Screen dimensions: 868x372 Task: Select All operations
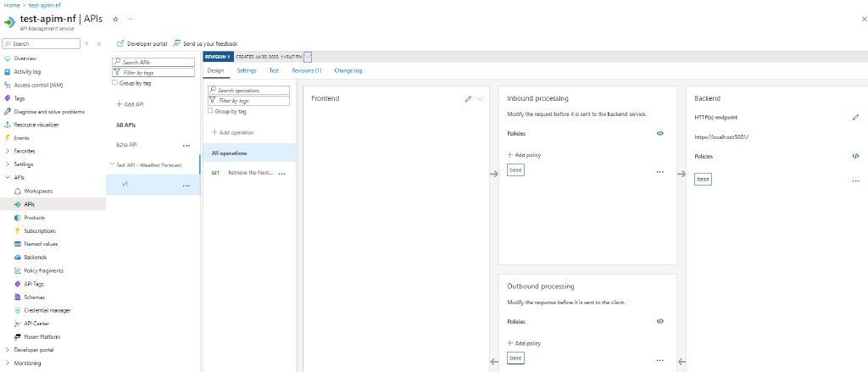point(250,153)
